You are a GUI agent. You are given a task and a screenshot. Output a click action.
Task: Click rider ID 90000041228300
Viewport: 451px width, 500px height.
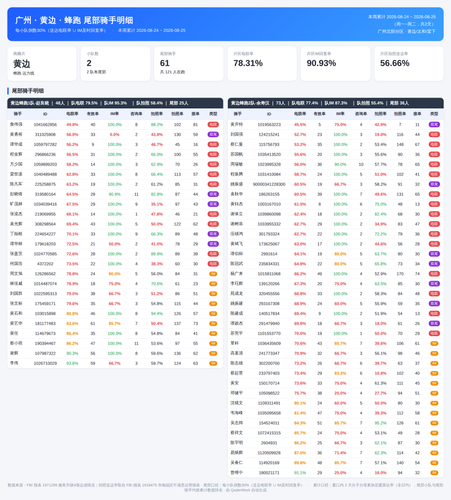[269, 184]
